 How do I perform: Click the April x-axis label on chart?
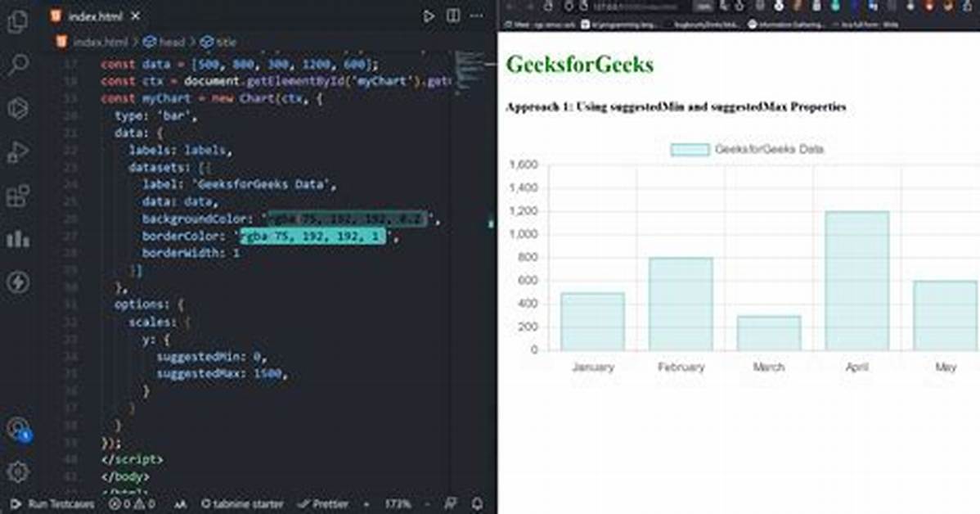856,367
